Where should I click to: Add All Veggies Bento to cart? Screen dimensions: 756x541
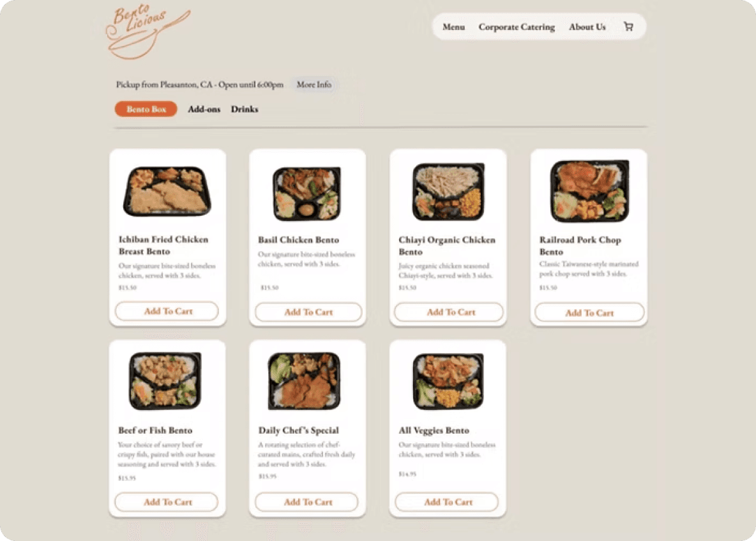[446, 502]
